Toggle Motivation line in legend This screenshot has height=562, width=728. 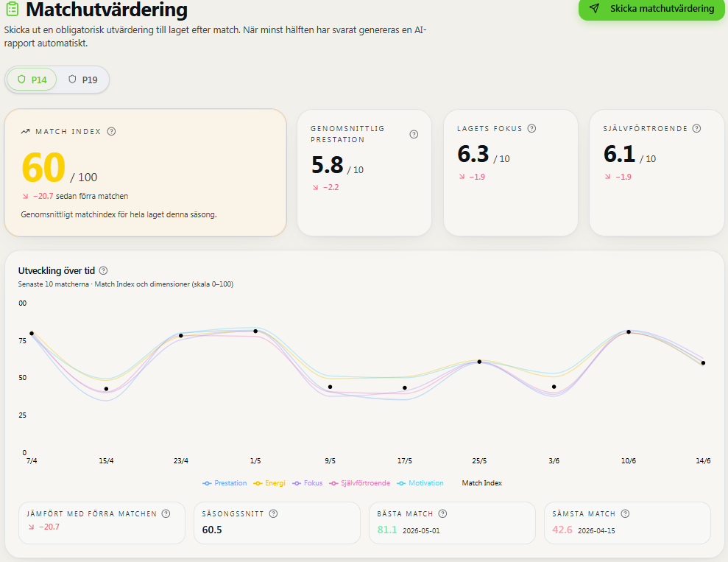pyautogui.click(x=420, y=483)
